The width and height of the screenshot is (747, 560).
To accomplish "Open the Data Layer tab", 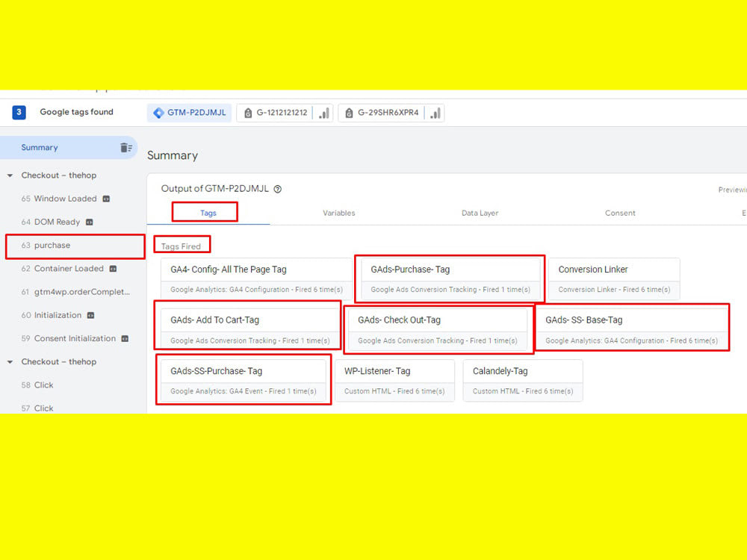I will (x=480, y=213).
